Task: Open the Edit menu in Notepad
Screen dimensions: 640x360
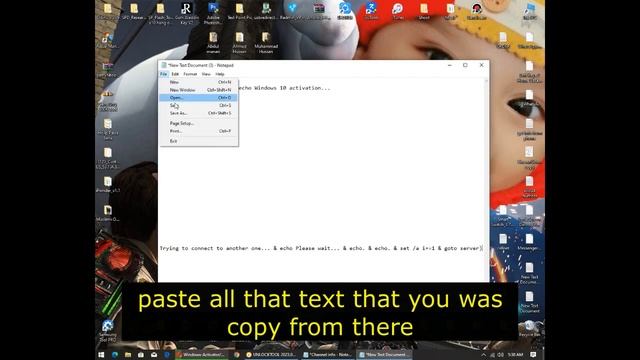Action: tap(175, 74)
